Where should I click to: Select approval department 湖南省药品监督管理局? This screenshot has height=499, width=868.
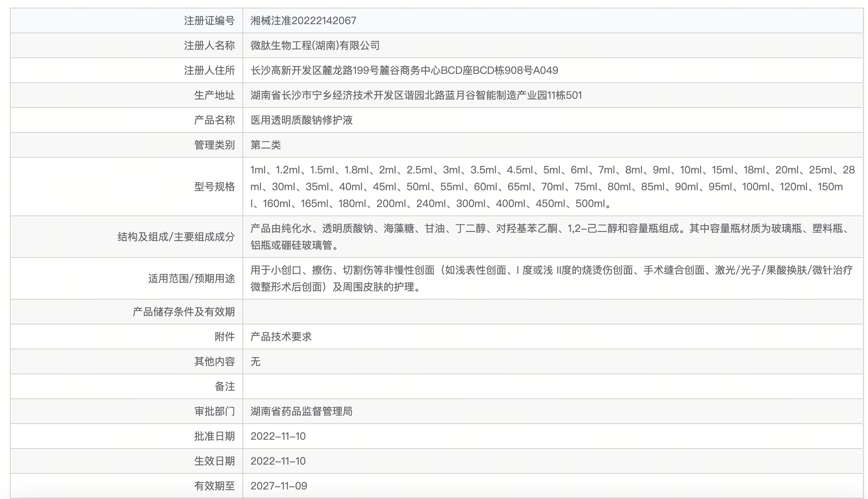pyautogui.click(x=302, y=411)
